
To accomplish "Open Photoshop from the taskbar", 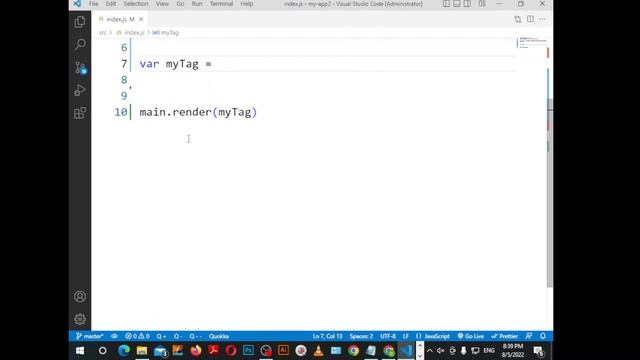I will (x=248, y=351).
